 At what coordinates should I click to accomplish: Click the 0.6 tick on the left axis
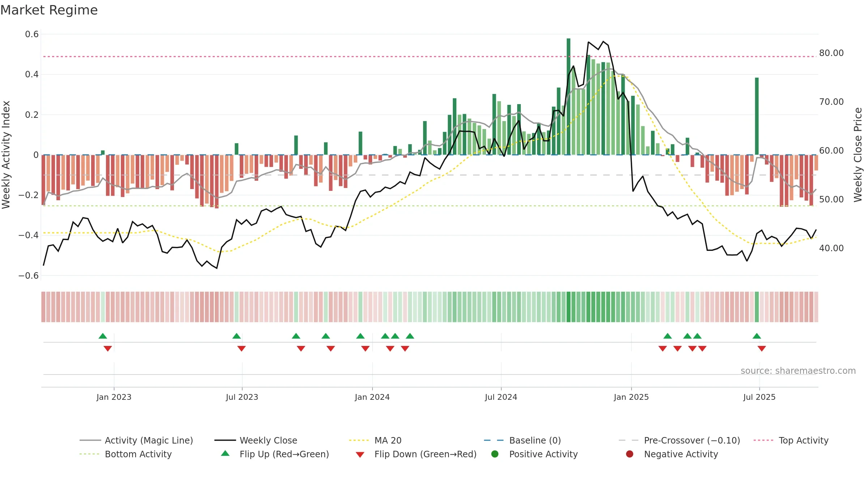32,34
